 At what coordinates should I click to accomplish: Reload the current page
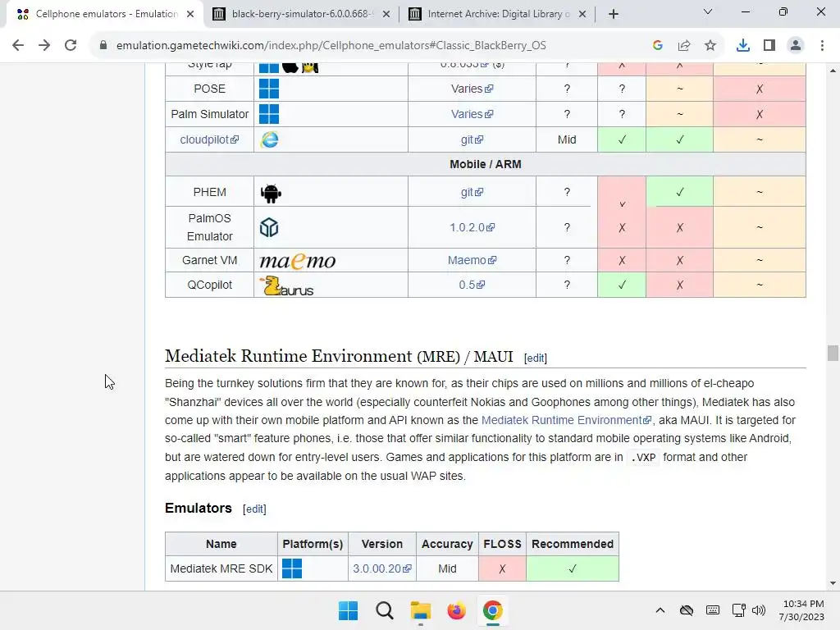click(x=71, y=46)
